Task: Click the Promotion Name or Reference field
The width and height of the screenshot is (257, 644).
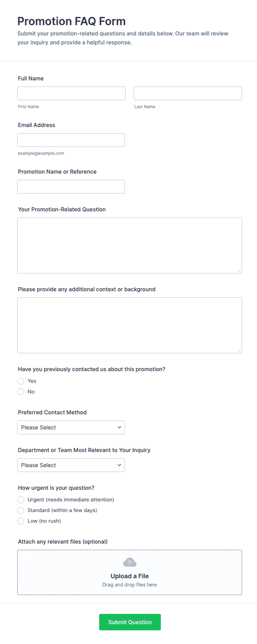Action: (71, 187)
